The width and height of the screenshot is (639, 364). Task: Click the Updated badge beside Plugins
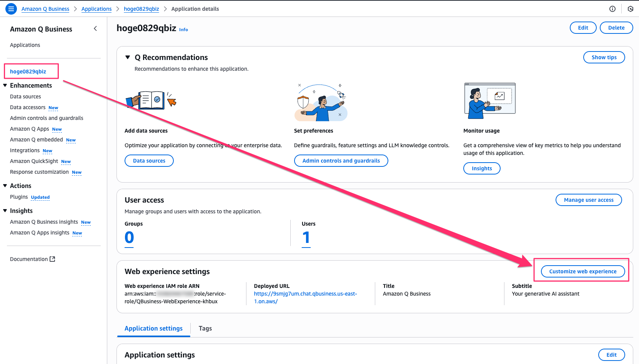[40, 197]
